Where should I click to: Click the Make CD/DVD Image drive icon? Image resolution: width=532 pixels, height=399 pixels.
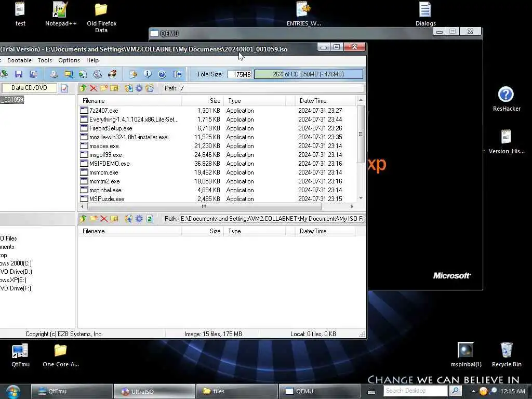click(54, 74)
